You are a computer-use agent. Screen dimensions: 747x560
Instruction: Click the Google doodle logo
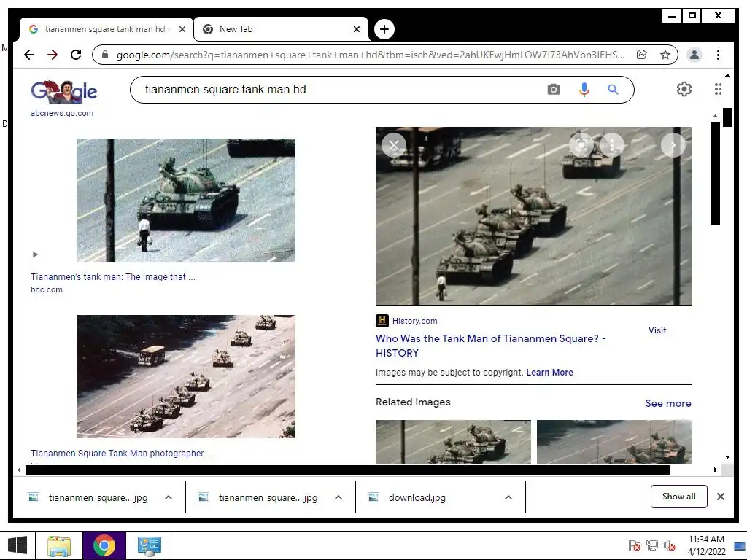point(64,91)
